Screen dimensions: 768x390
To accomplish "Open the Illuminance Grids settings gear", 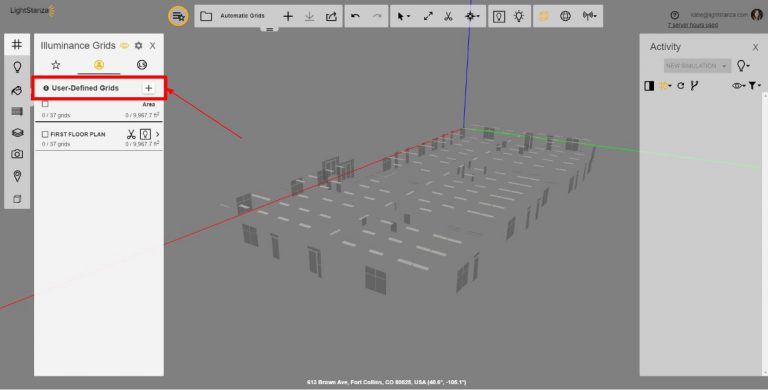I will pyautogui.click(x=139, y=46).
